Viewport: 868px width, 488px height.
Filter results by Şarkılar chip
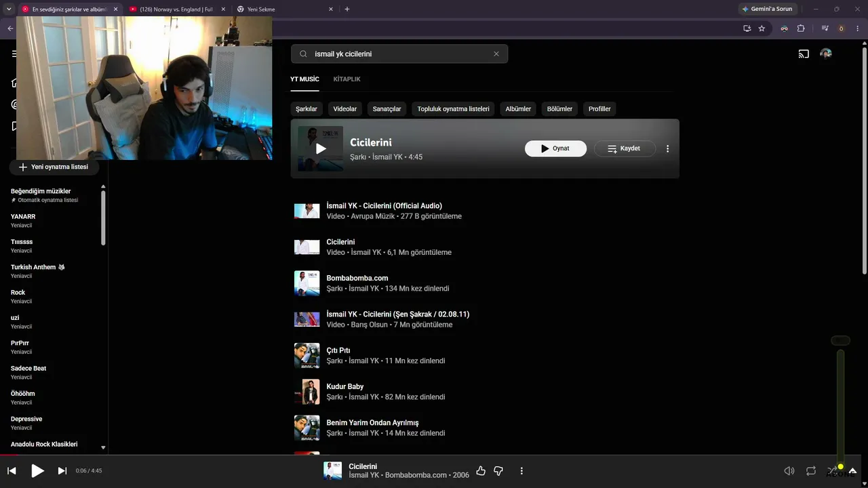pyautogui.click(x=307, y=108)
